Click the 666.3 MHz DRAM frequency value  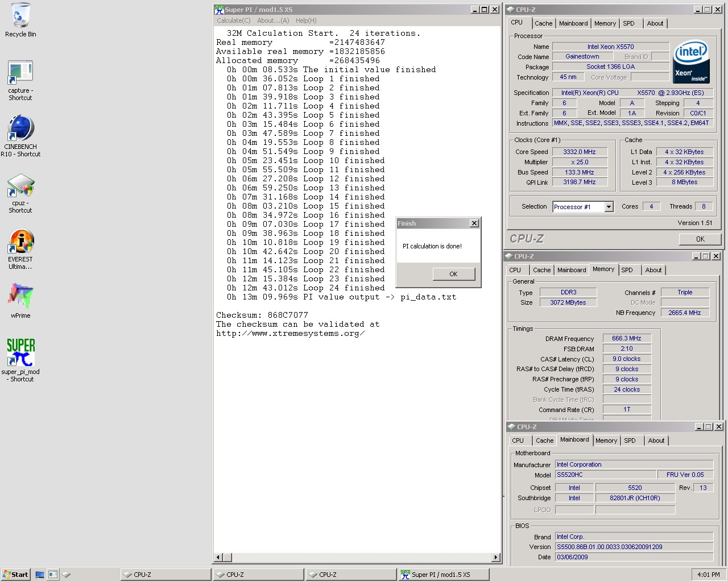(626, 339)
